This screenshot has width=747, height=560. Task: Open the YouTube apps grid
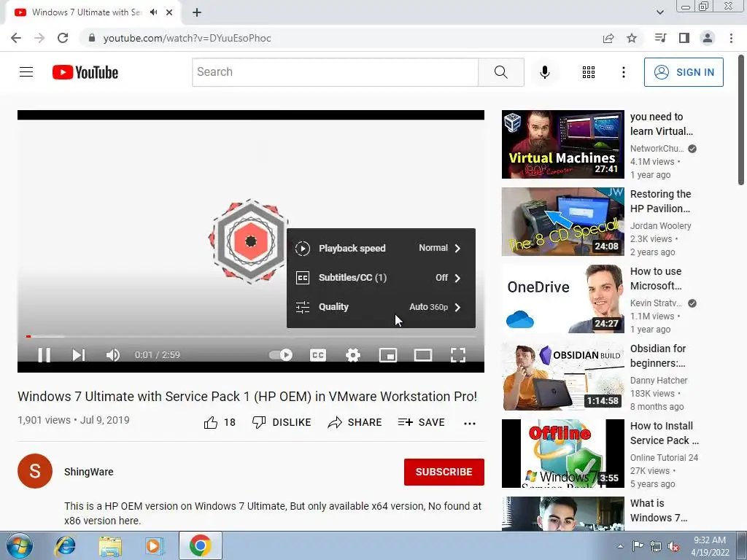click(589, 72)
